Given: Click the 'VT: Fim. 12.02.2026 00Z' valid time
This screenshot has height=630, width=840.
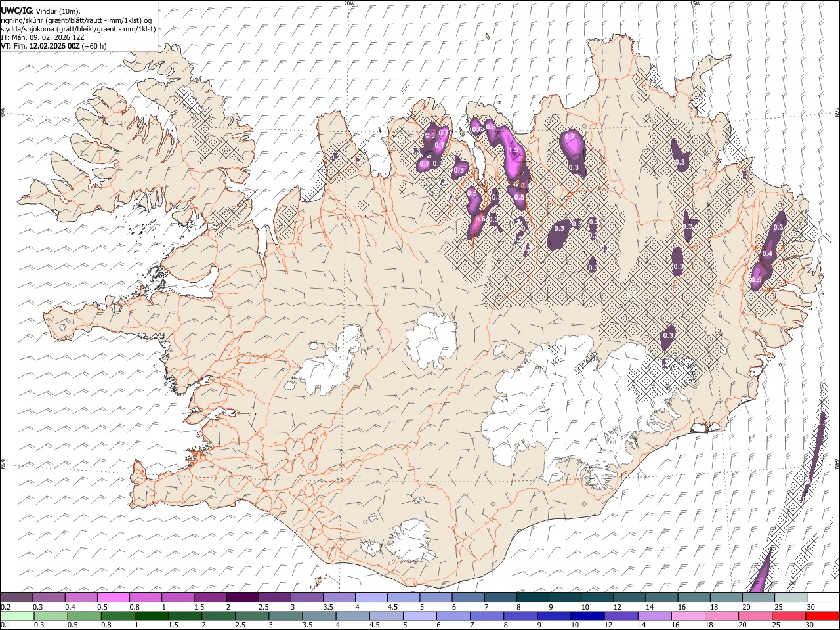Looking at the screenshot, I should click(40, 46).
